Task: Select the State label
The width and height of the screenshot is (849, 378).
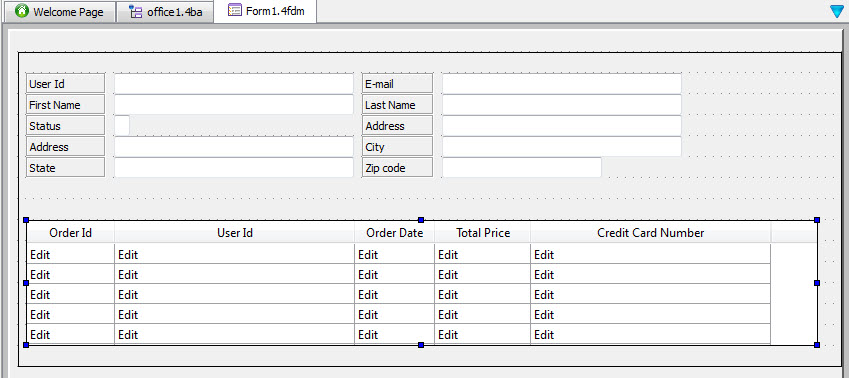Action: click(x=66, y=168)
